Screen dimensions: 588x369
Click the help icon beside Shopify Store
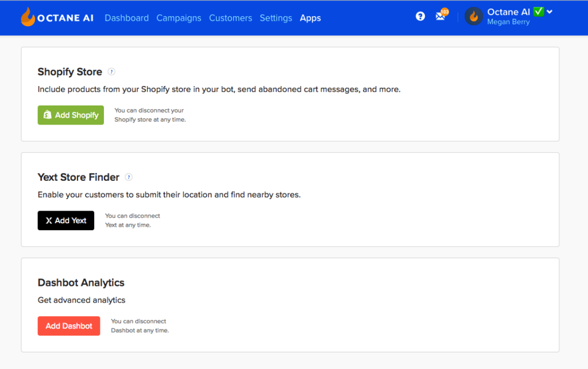(x=111, y=72)
